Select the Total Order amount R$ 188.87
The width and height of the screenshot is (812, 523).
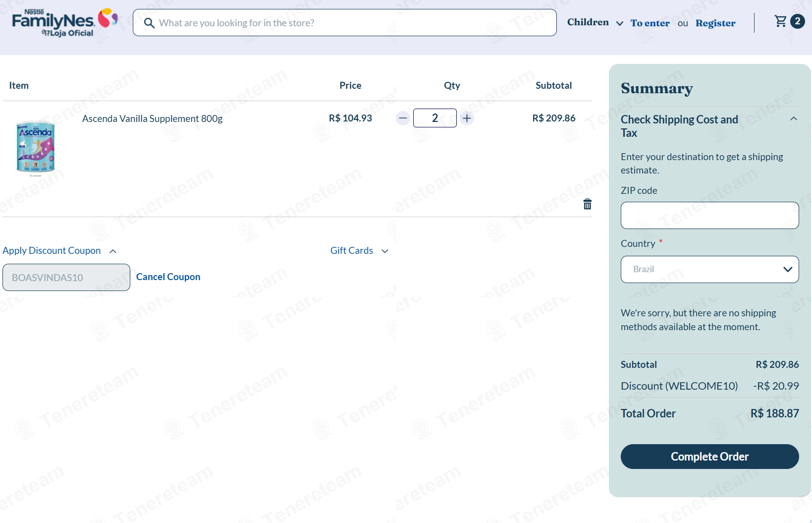[774, 413]
